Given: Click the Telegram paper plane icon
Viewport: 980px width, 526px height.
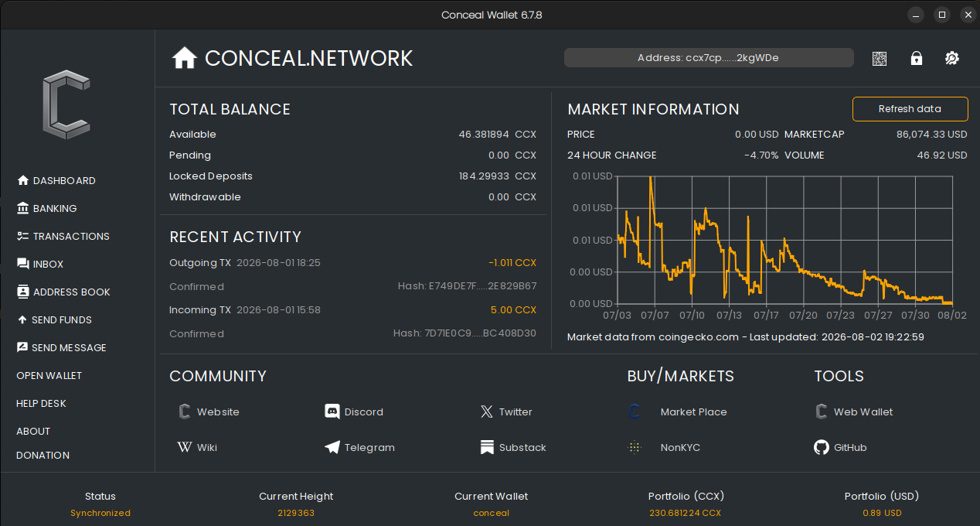Looking at the screenshot, I should (332, 447).
